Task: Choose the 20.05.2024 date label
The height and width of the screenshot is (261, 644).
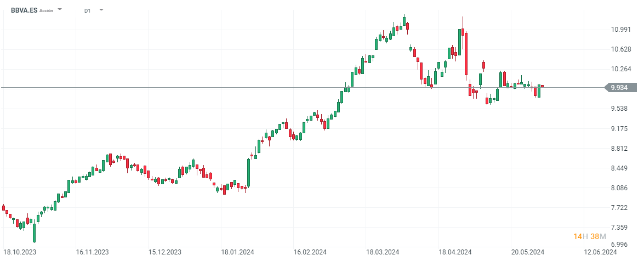Action: [528, 252]
